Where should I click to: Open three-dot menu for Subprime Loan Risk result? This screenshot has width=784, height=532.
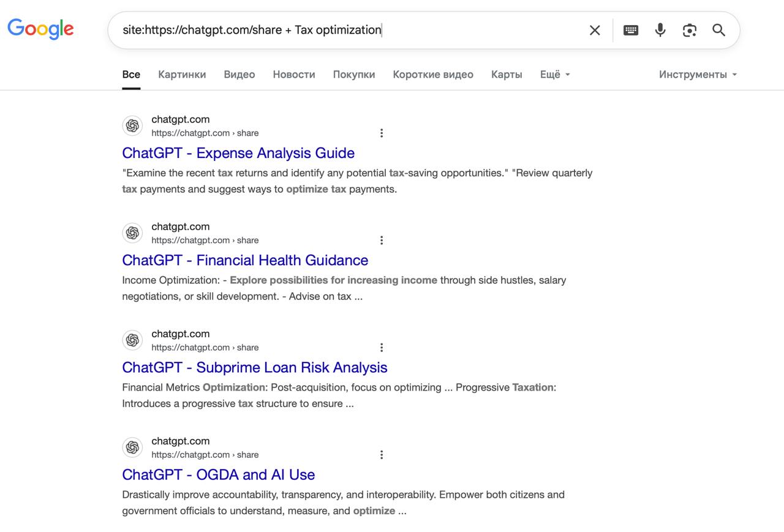[x=382, y=347]
